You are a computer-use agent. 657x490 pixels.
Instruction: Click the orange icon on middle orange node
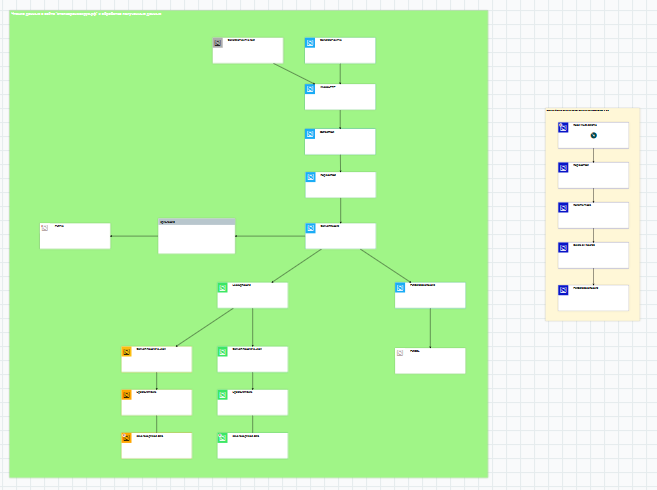pos(127,395)
